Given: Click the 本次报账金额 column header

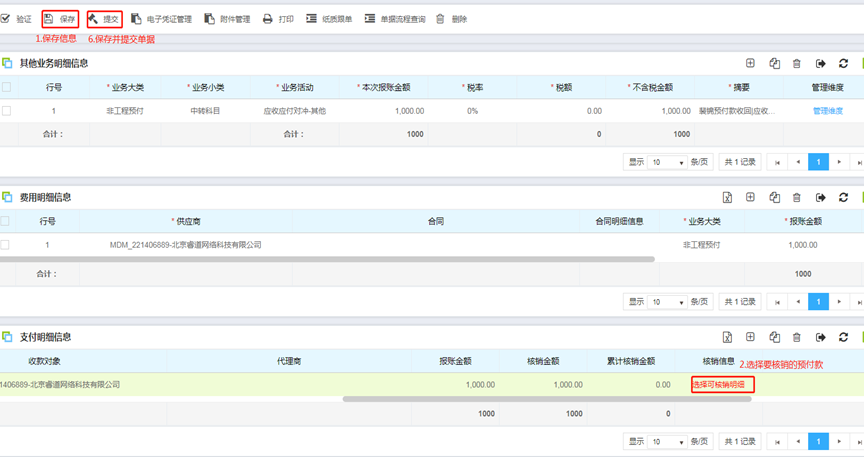Looking at the screenshot, I should pyautogui.click(x=384, y=87).
